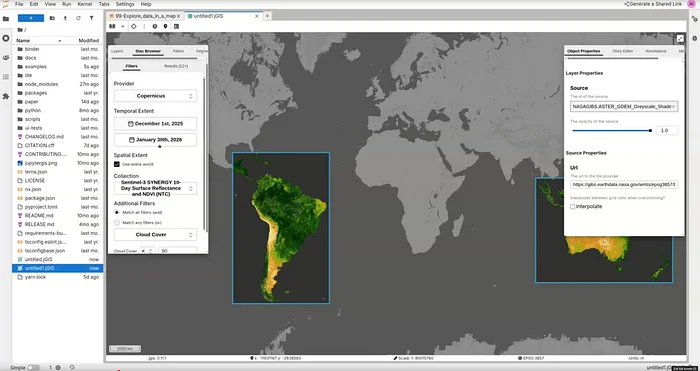
Task: Close the 99-Explore_data_in_a_map tab
Action: tap(179, 16)
